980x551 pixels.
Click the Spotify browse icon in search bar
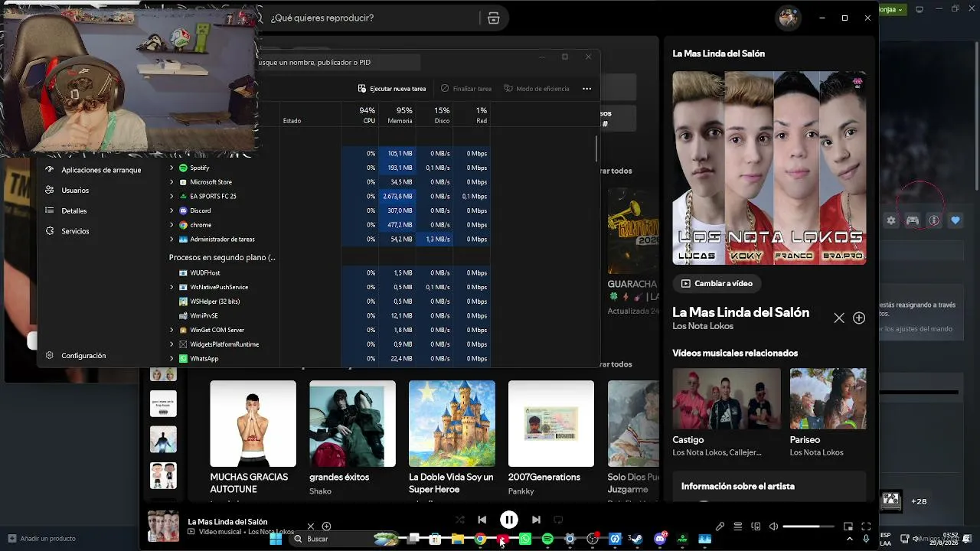pyautogui.click(x=494, y=18)
